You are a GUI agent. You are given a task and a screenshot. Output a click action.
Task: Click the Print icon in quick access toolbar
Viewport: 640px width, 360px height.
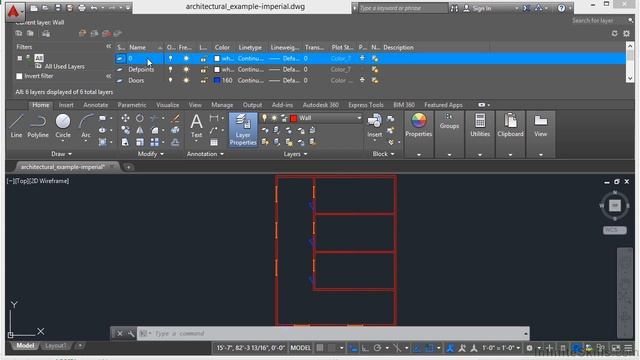tap(82, 8)
